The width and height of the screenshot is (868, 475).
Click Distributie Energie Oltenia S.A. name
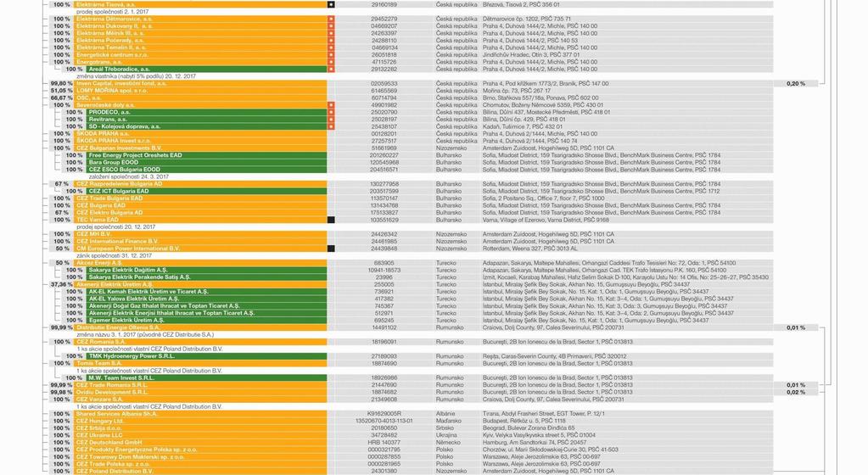pos(118,327)
